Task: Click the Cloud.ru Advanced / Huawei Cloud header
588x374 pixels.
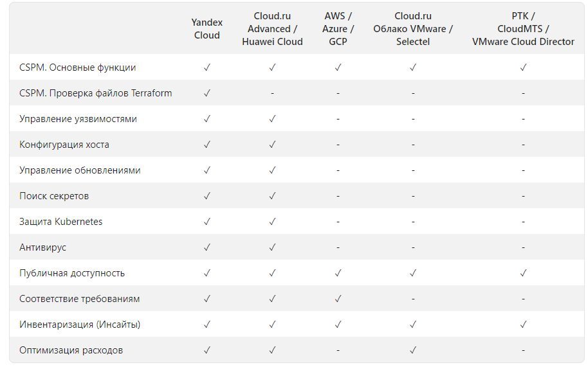Action: click(x=272, y=29)
